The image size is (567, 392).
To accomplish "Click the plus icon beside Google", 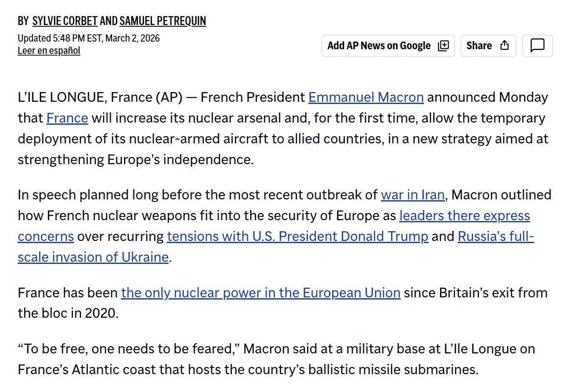I will [x=443, y=46].
